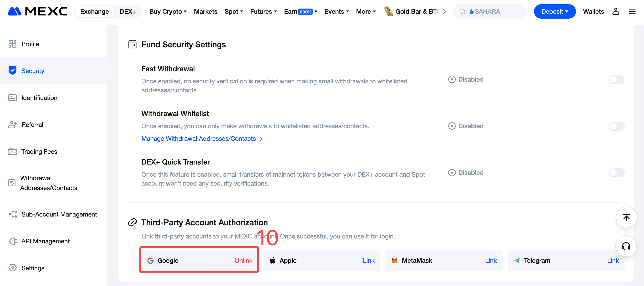This screenshot has height=286, width=644.
Task: Enable the Fast Withdrawal toggle
Action: [616, 80]
